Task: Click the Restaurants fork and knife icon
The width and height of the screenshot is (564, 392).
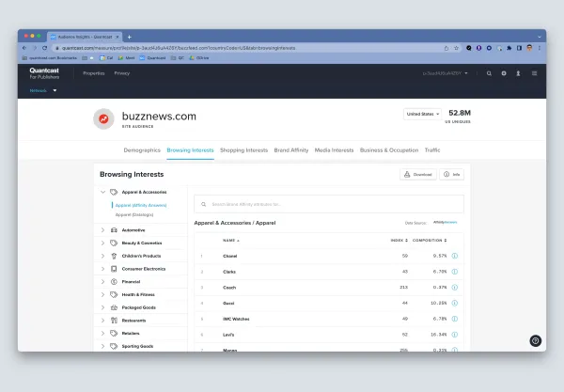Action: click(x=114, y=321)
